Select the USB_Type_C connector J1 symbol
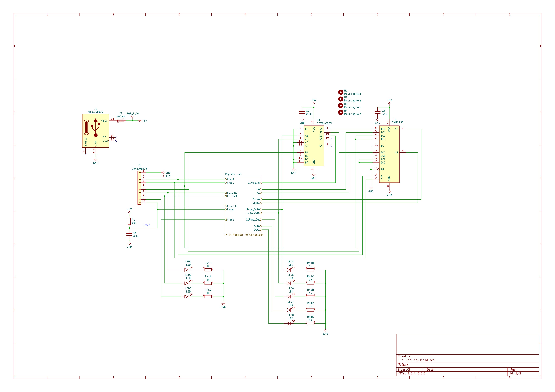The width and height of the screenshot is (555, 392). click(x=96, y=131)
